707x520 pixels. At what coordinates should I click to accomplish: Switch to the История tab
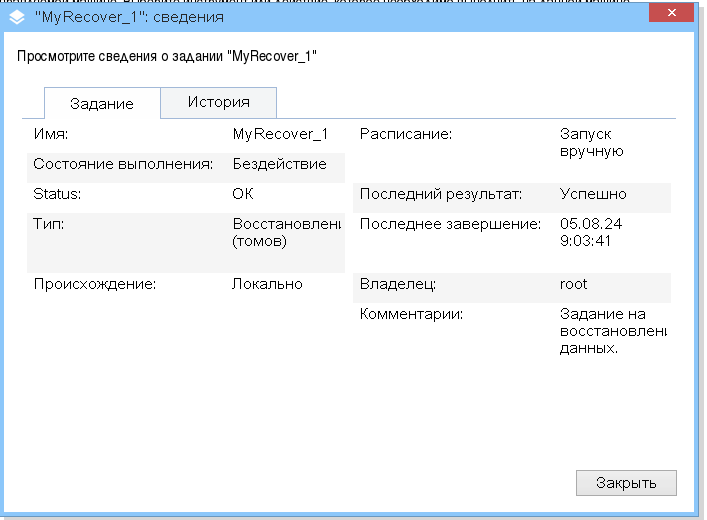click(x=218, y=102)
